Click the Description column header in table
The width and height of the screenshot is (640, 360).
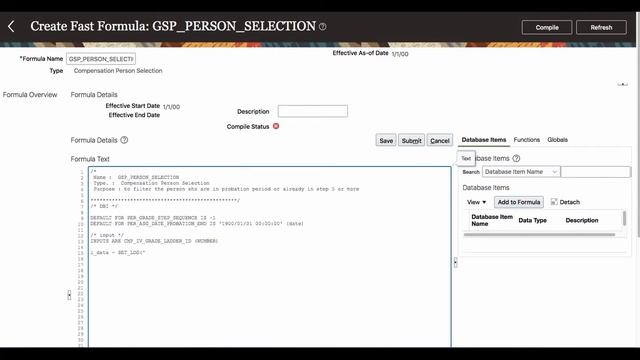[x=582, y=220]
